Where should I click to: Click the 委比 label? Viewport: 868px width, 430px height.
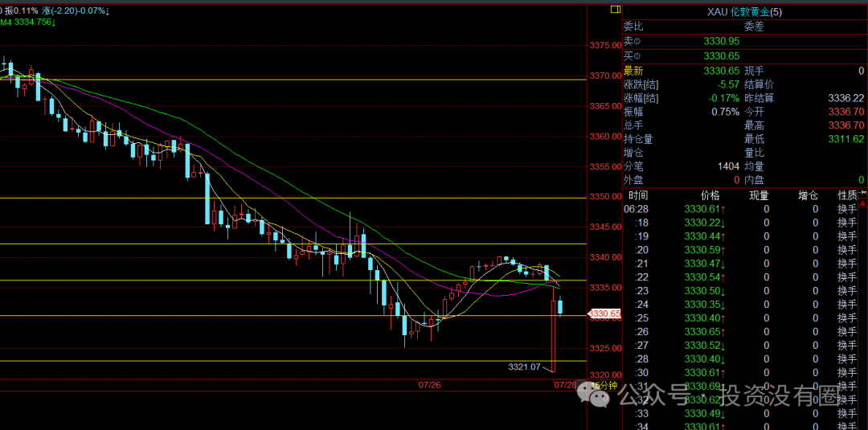point(634,26)
